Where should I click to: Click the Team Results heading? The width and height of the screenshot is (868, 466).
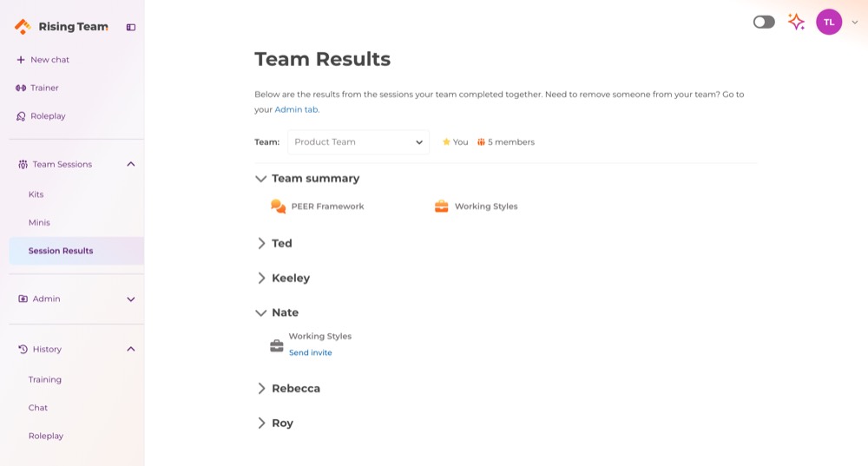[x=322, y=59]
